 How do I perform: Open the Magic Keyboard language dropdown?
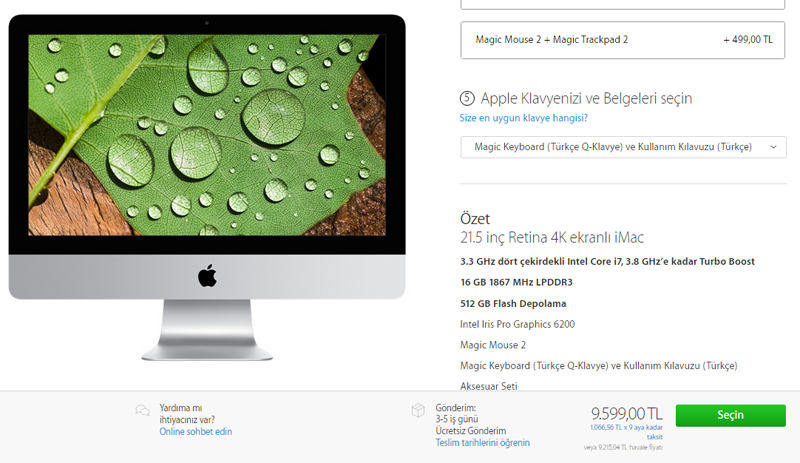coord(623,147)
